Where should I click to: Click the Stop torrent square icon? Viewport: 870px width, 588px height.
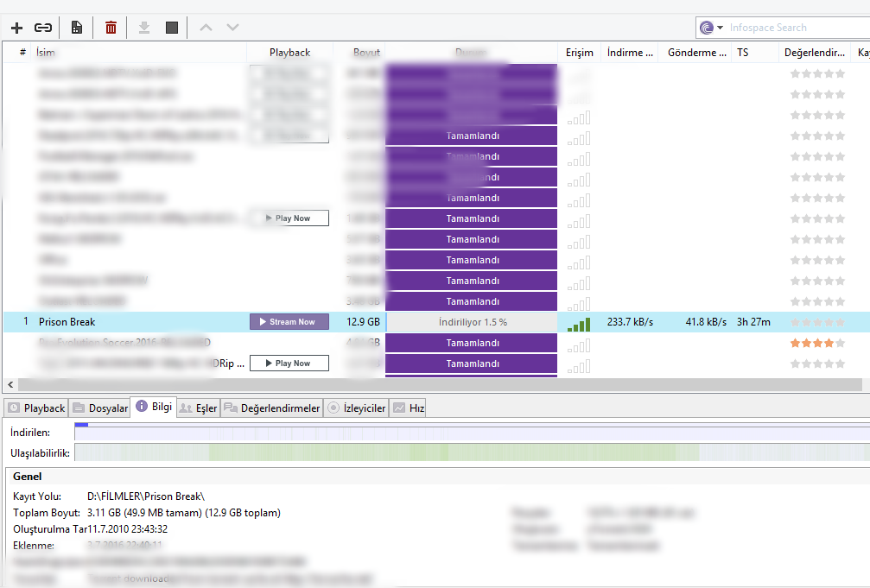[172, 27]
